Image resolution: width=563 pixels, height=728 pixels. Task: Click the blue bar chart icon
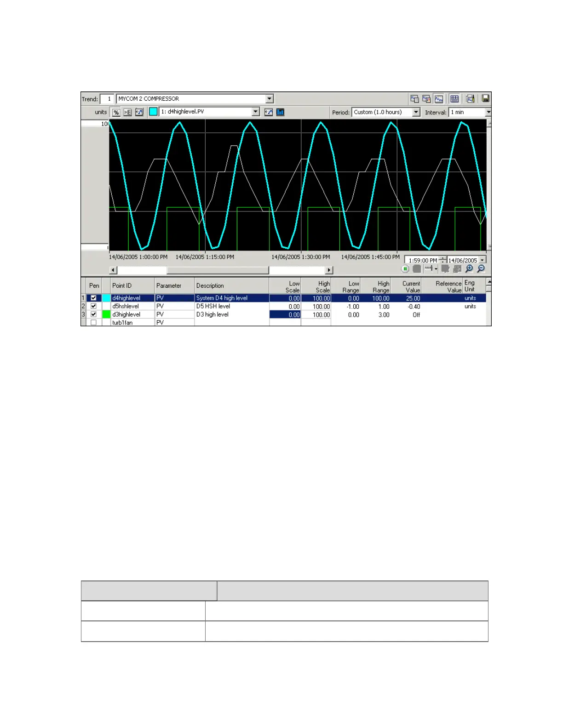tap(280, 112)
